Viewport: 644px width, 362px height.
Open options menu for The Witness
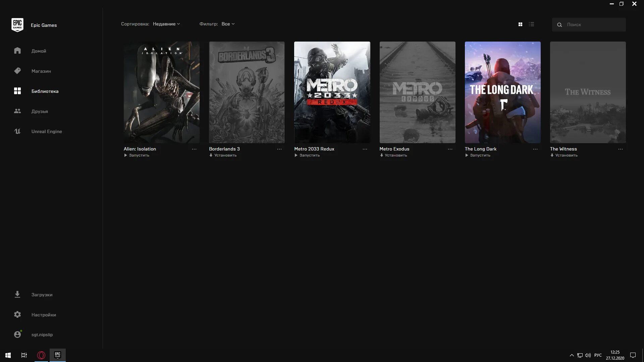tap(620, 149)
